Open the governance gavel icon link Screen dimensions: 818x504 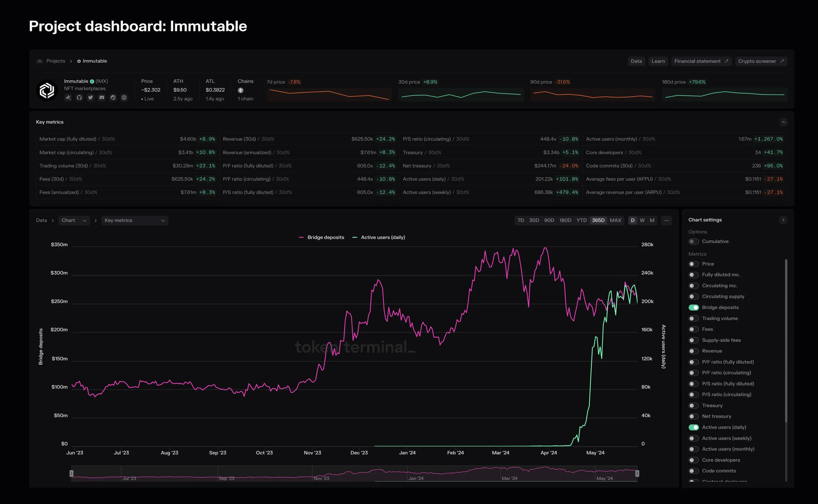coord(68,98)
